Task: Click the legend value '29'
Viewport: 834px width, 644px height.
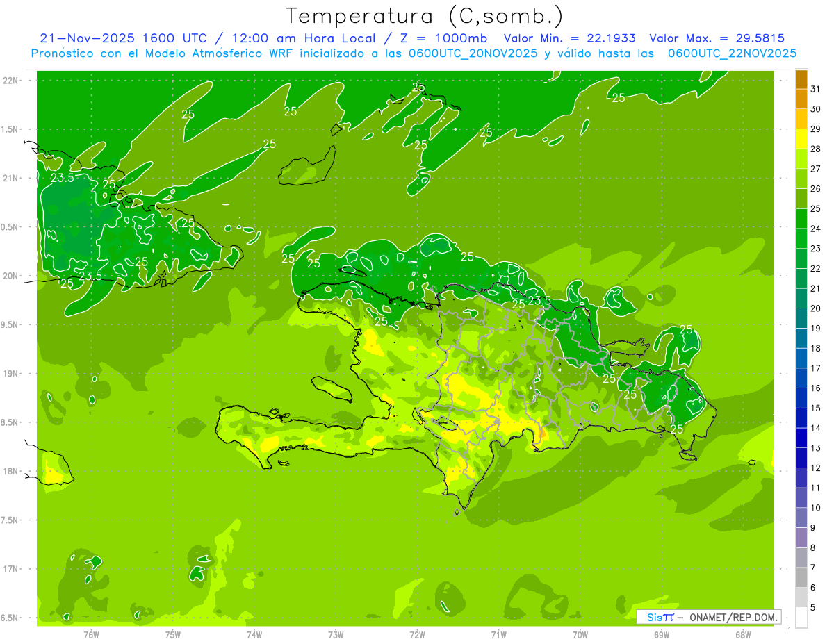Action: coord(816,129)
